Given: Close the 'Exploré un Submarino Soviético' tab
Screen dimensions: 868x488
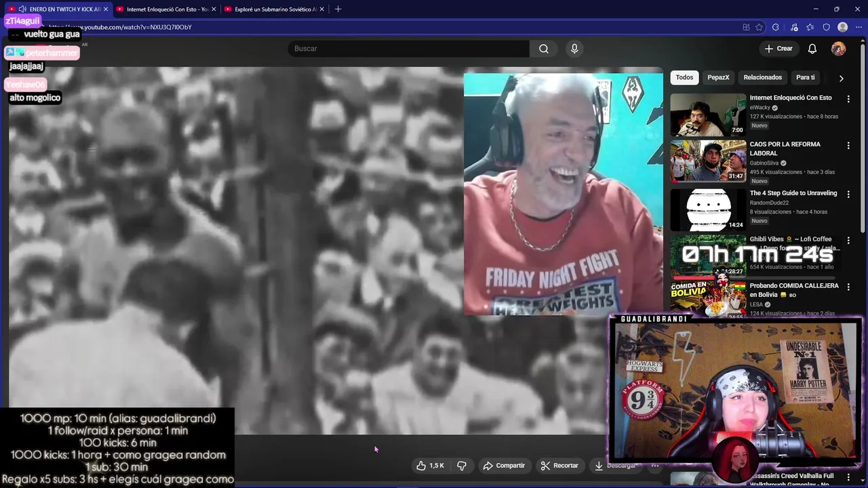Looking at the screenshot, I should click(x=322, y=9).
